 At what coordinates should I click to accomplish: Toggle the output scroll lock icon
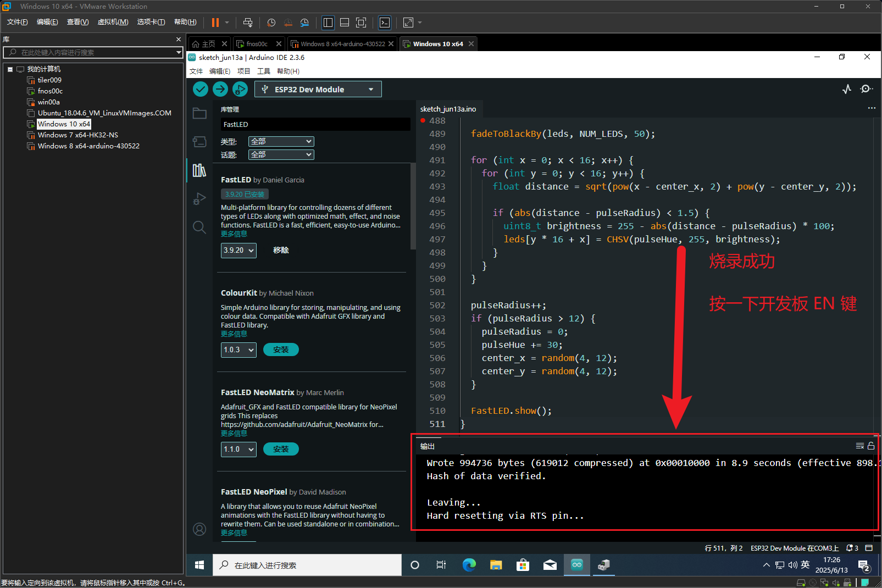871,446
